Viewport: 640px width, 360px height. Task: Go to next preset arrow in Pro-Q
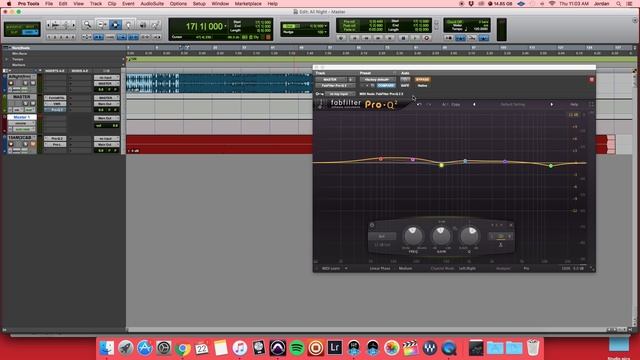pyautogui.click(x=552, y=104)
